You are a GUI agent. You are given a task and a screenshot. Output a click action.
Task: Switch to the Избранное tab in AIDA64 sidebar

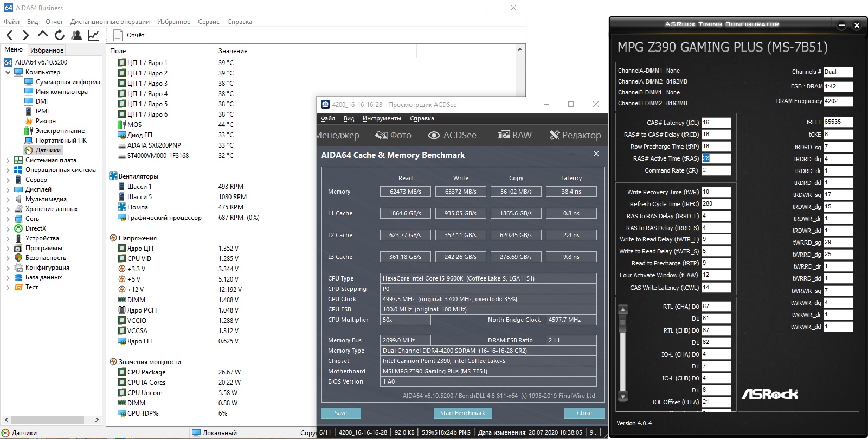pos(47,50)
